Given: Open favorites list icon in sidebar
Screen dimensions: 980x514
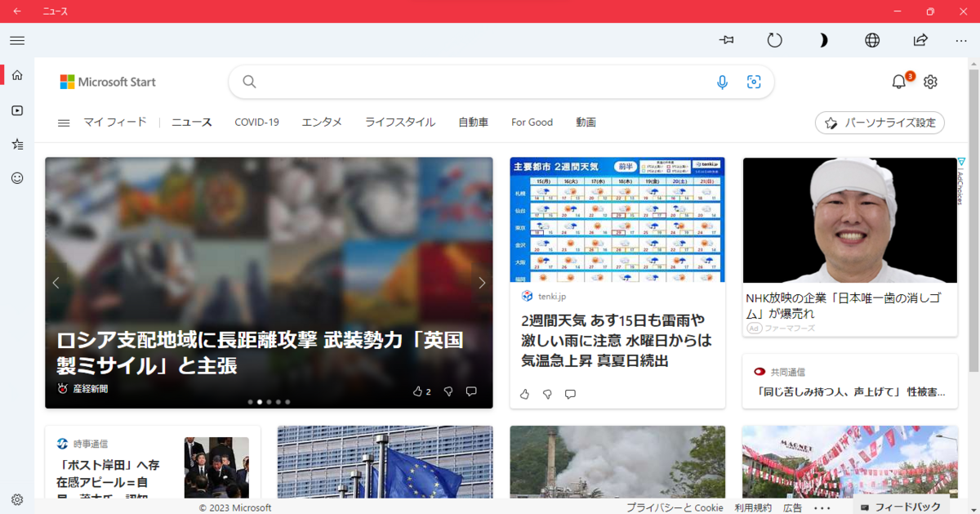Looking at the screenshot, I should [17, 144].
